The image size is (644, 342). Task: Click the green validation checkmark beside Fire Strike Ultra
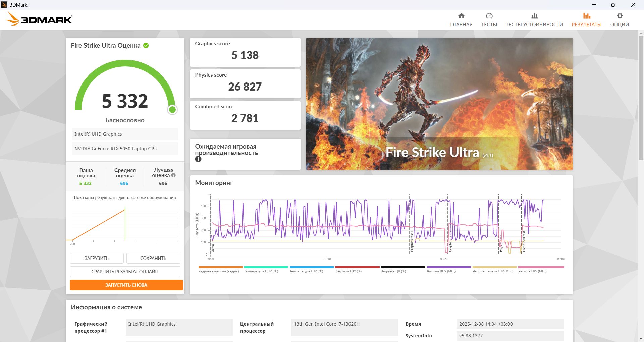click(146, 45)
